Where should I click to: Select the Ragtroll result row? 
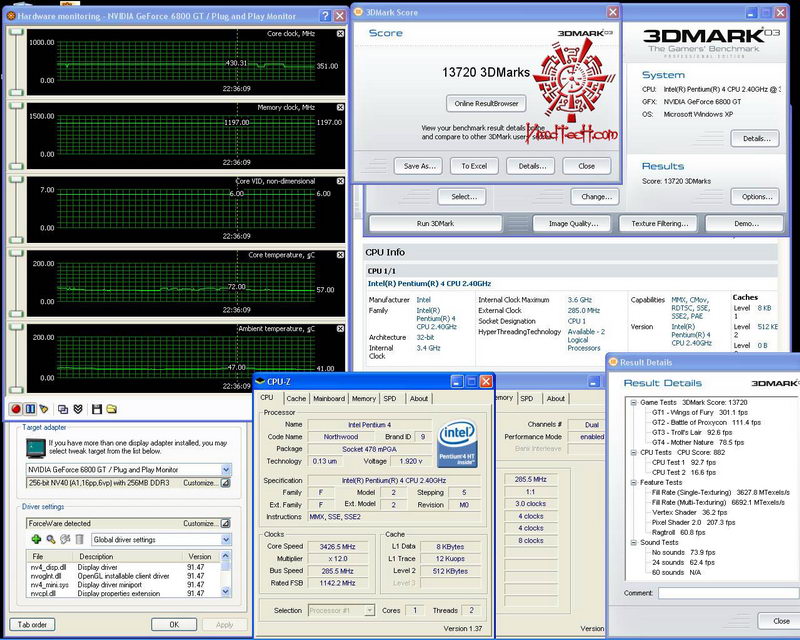click(678, 532)
